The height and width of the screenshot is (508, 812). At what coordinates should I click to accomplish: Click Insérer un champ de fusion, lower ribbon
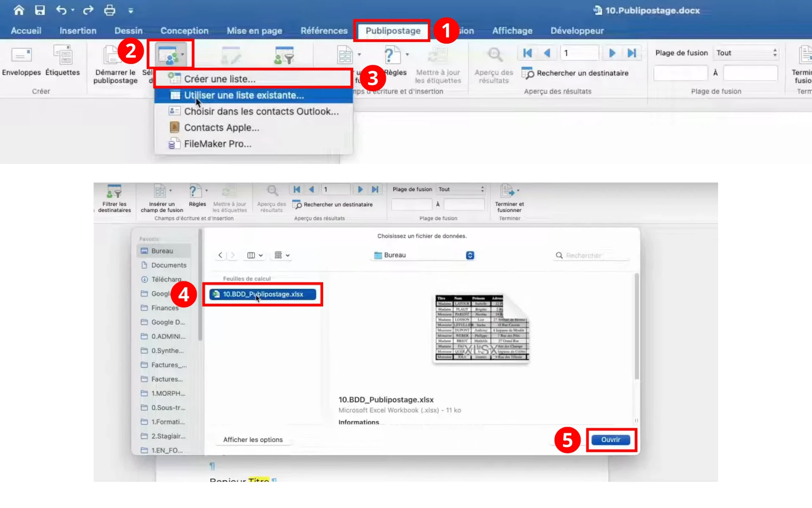162,199
